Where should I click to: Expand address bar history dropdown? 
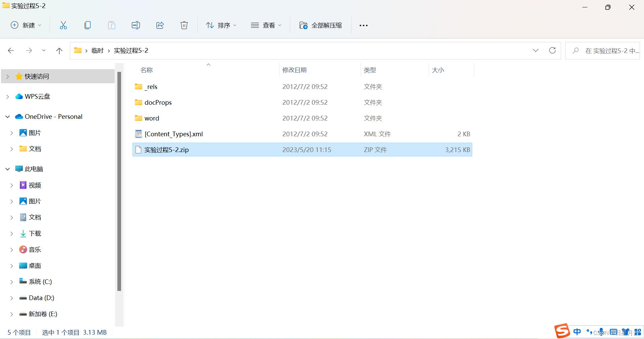tap(536, 51)
